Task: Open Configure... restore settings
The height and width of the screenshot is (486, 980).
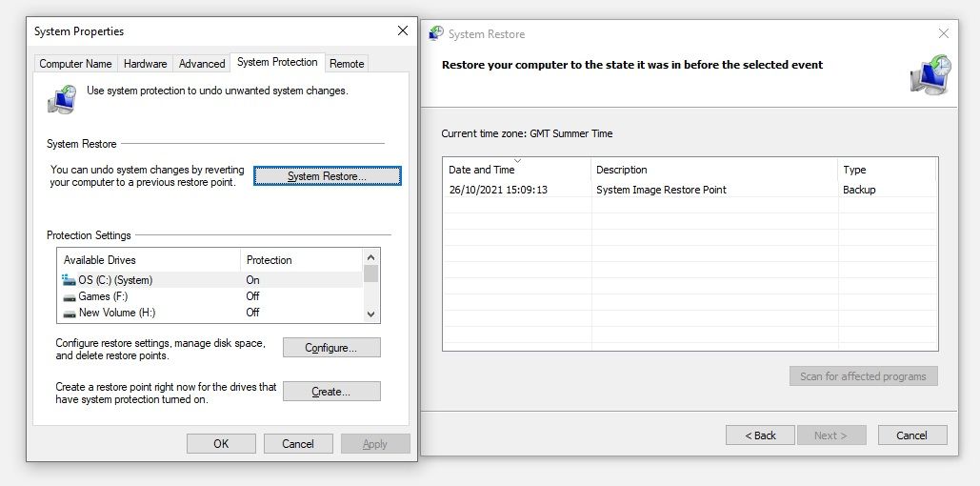Action: pos(331,348)
